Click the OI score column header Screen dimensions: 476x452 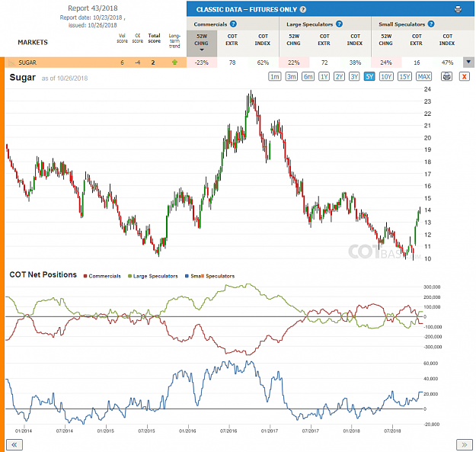pyautogui.click(x=138, y=38)
